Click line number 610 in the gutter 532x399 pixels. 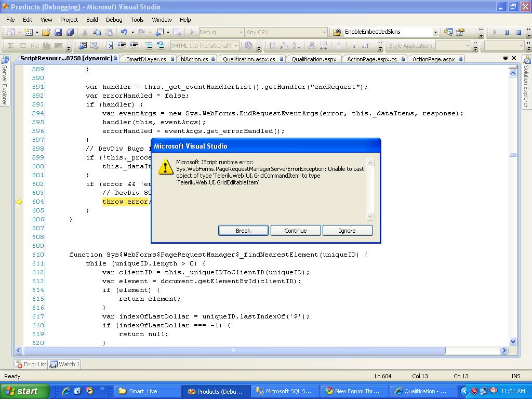click(x=38, y=255)
